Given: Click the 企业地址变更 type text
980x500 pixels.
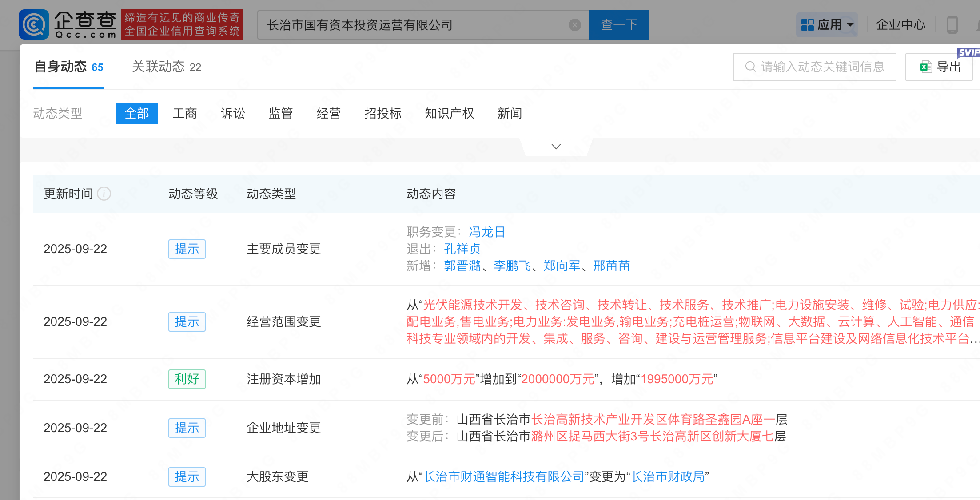Looking at the screenshot, I should pyautogui.click(x=284, y=428).
